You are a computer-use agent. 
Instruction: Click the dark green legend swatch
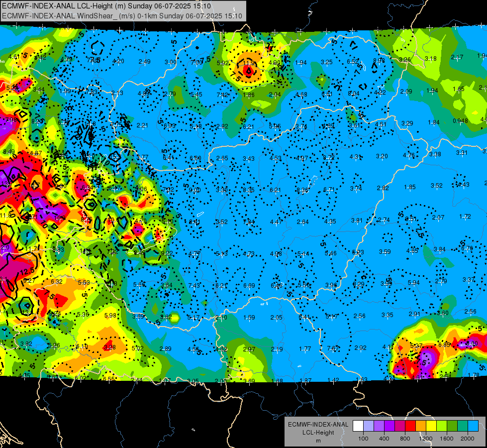[452, 426]
